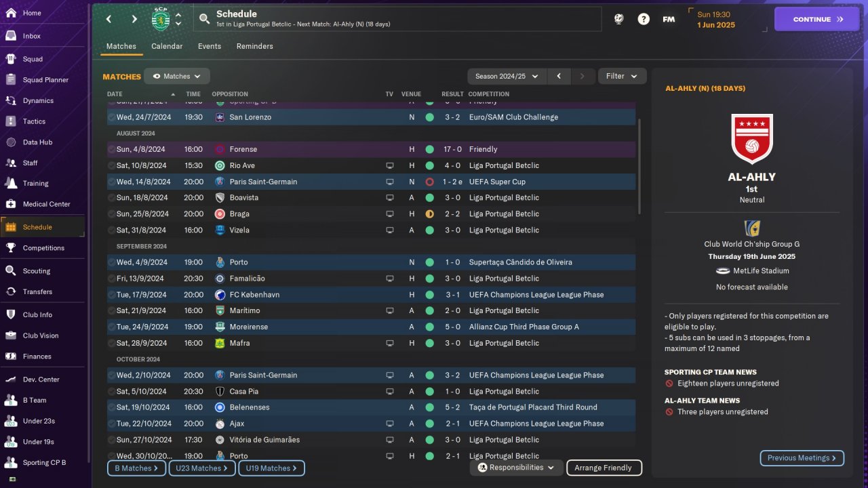The width and height of the screenshot is (868, 488).
Task: Go to Squad via its sidebar icon
Action: [11, 59]
